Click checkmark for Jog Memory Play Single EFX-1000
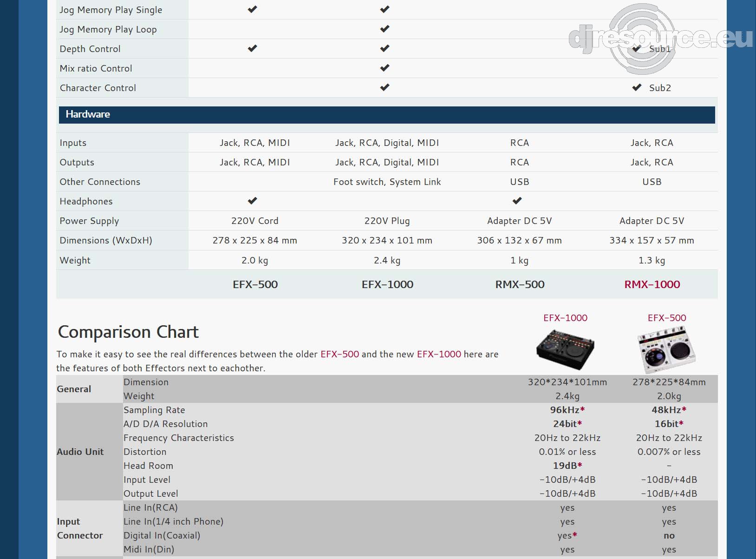The width and height of the screenshot is (756, 559). (x=385, y=9)
